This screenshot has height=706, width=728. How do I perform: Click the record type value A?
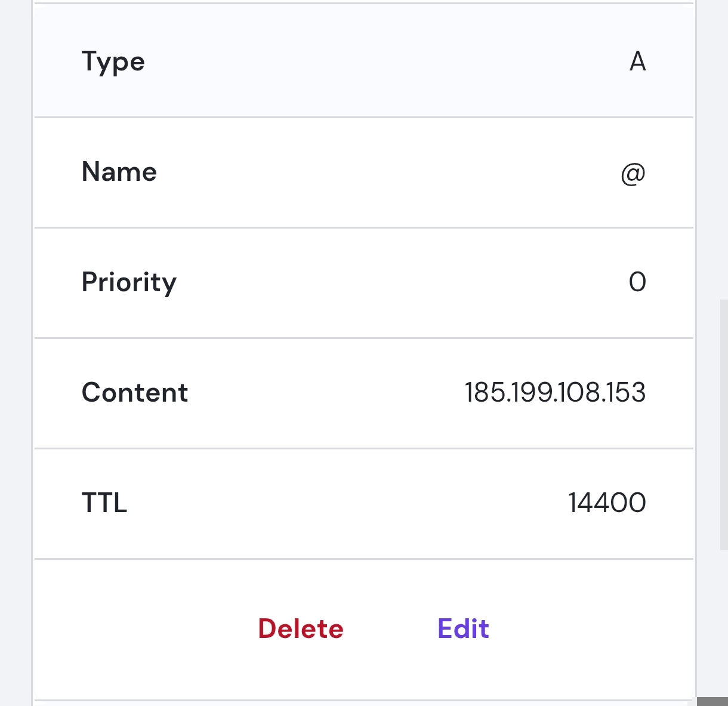pos(637,61)
